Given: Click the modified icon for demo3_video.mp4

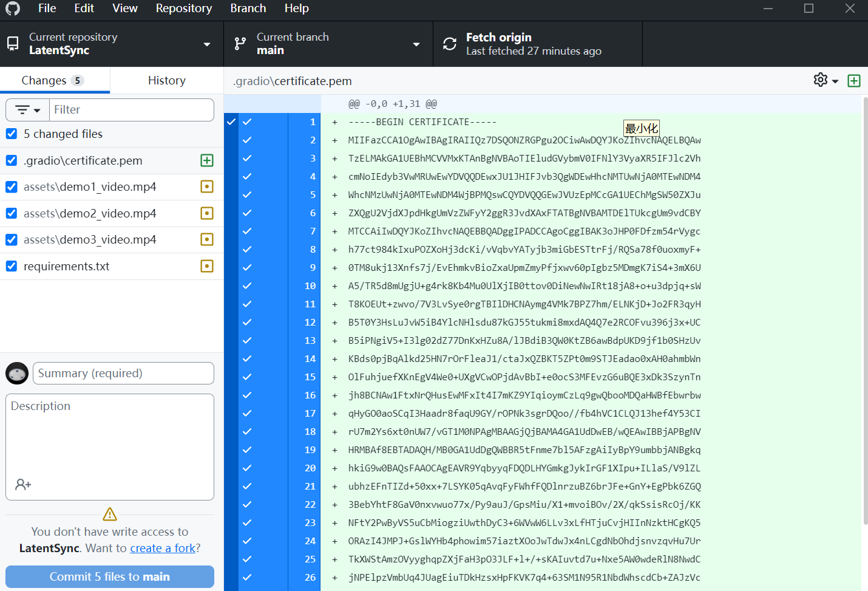Looking at the screenshot, I should tap(207, 239).
